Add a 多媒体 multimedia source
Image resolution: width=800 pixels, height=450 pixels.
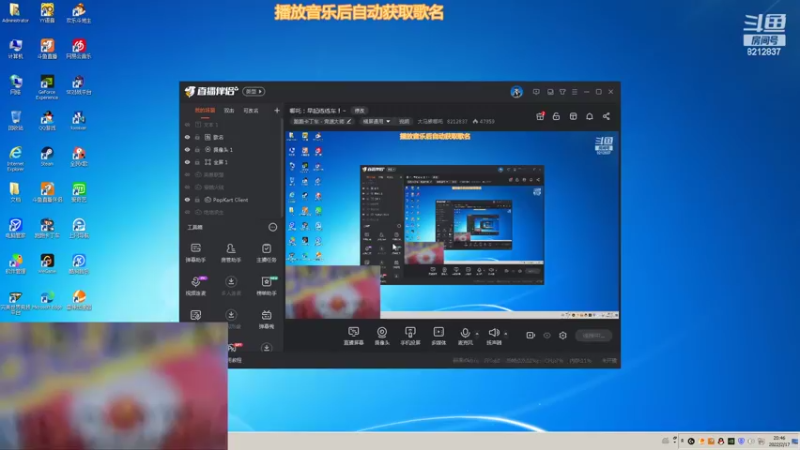coord(438,336)
